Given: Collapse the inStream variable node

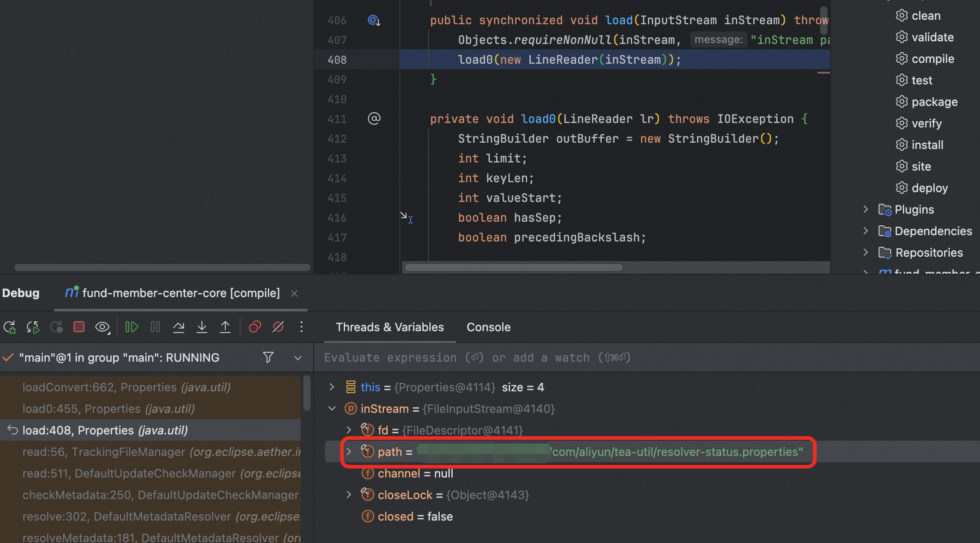Looking at the screenshot, I should 332,409.
